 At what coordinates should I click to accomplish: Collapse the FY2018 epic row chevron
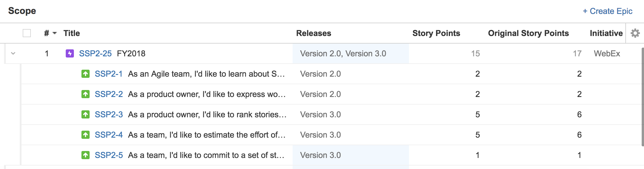coord(13,53)
